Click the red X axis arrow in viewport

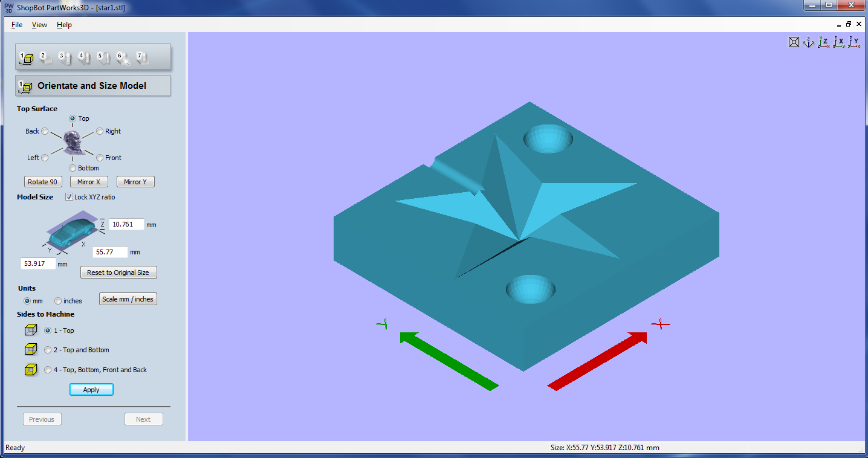pos(597,361)
